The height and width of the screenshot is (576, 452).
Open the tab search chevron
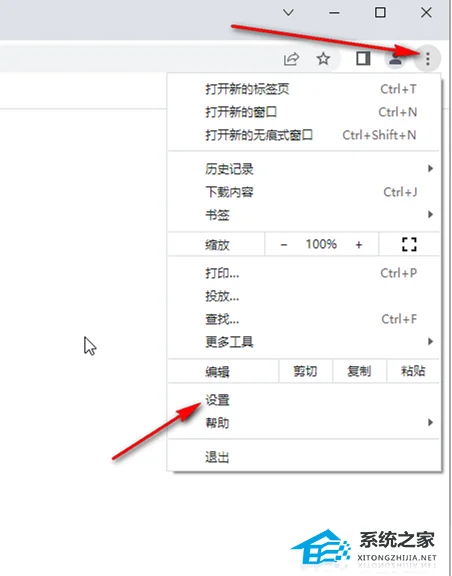pos(288,12)
